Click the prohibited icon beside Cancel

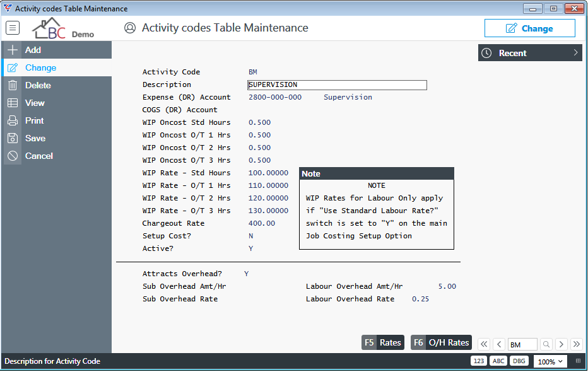point(13,156)
